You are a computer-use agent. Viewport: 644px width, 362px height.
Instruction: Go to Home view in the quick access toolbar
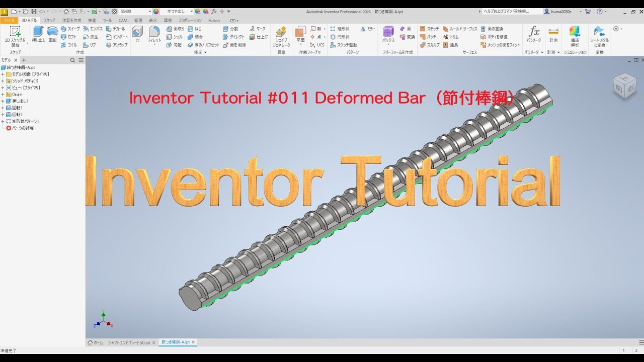(66, 11)
